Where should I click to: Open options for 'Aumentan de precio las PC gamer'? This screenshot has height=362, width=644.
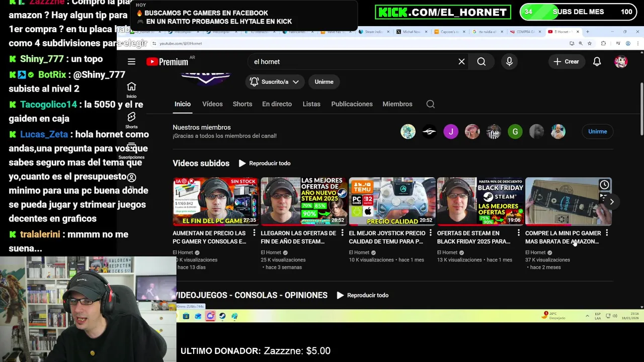pos(254,233)
